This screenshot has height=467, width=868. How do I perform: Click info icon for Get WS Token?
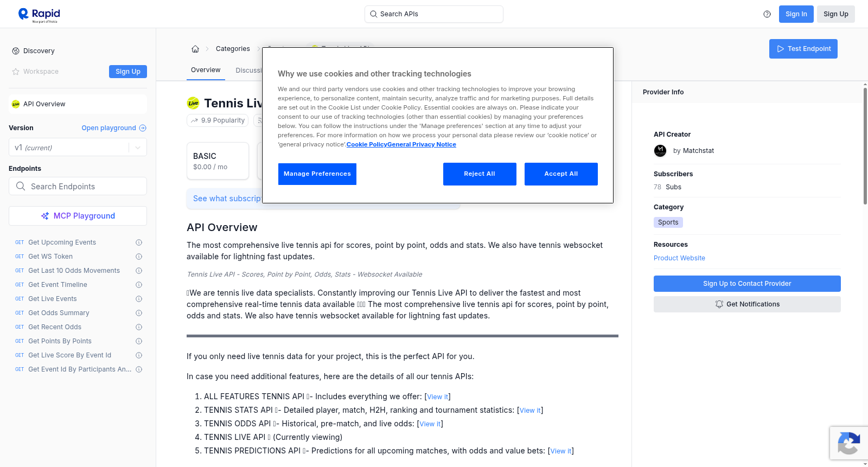[x=139, y=257]
